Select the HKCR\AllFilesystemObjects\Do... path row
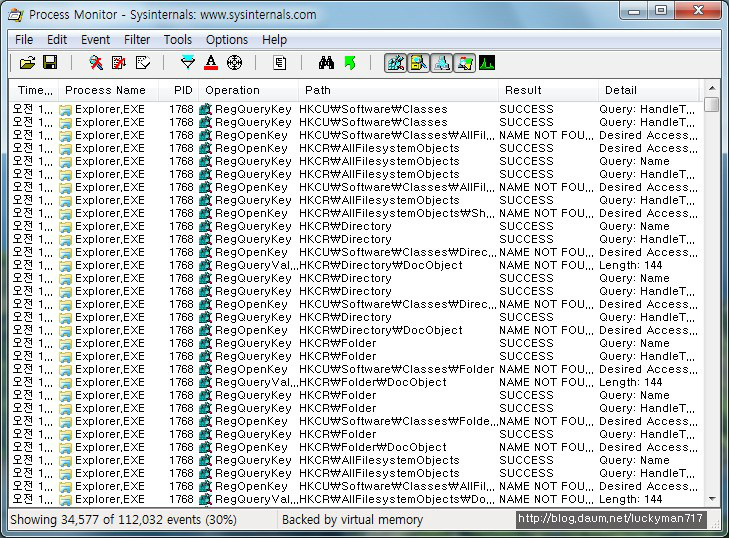The height and width of the screenshot is (538, 729). [x=354, y=499]
